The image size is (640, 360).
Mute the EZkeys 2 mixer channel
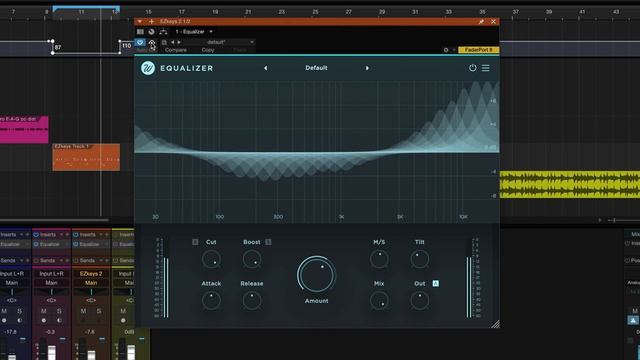(83, 311)
